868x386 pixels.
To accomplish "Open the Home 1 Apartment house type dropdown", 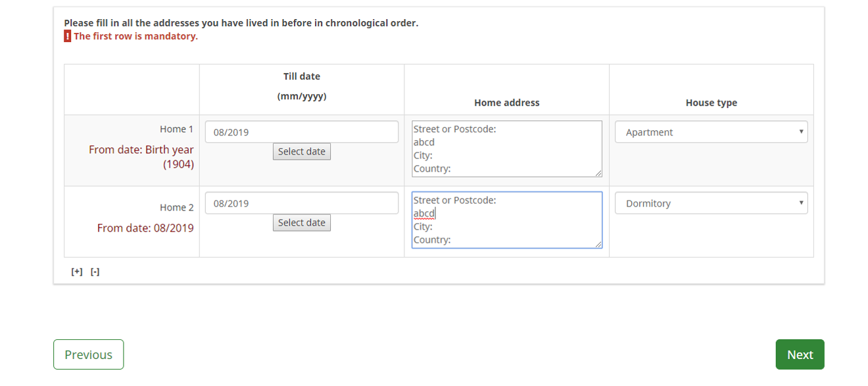I will click(711, 132).
